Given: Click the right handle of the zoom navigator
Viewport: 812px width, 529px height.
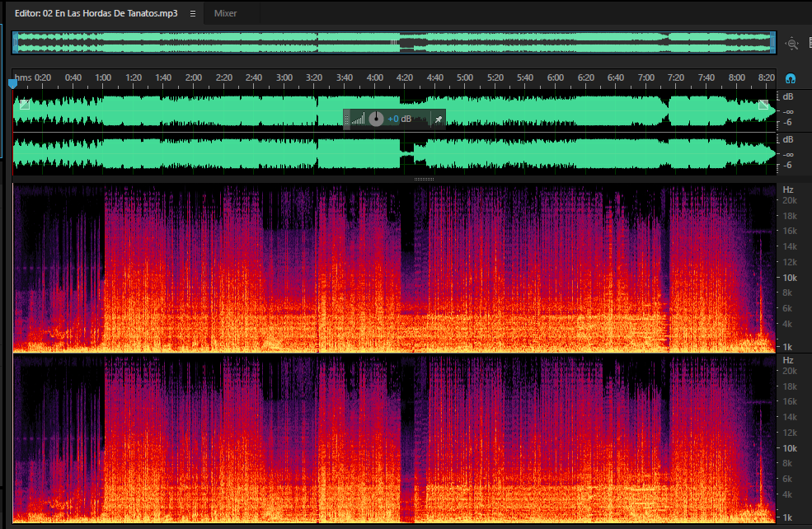Looking at the screenshot, I should tap(772, 43).
